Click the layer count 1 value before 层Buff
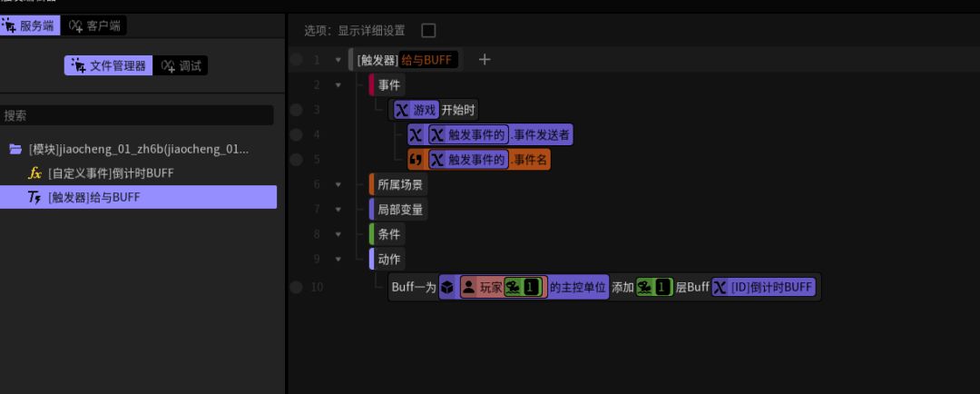This screenshot has height=394, width=980. (662, 287)
